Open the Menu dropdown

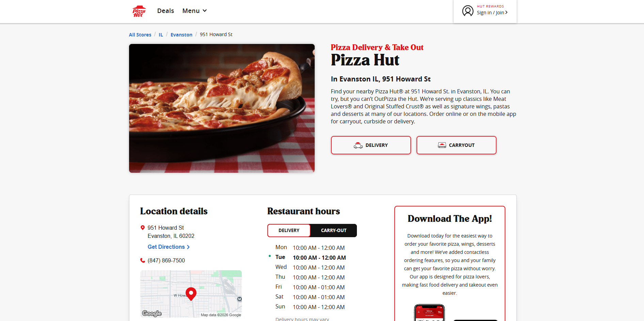click(x=194, y=11)
